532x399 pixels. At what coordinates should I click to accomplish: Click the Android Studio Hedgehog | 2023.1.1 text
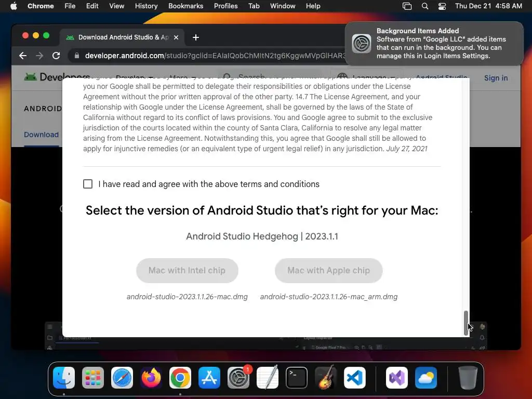[262, 236]
